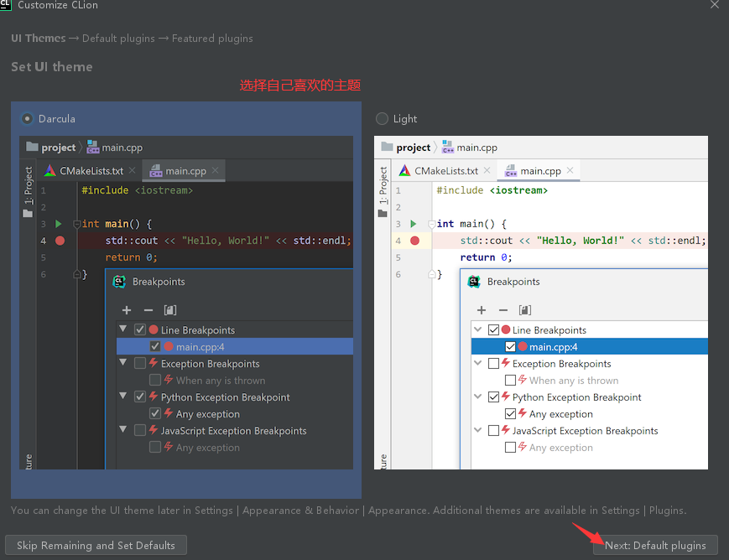Collapse Exception Breakpoints node in Light preview
729x560 pixels.
(x=478, y=364)
